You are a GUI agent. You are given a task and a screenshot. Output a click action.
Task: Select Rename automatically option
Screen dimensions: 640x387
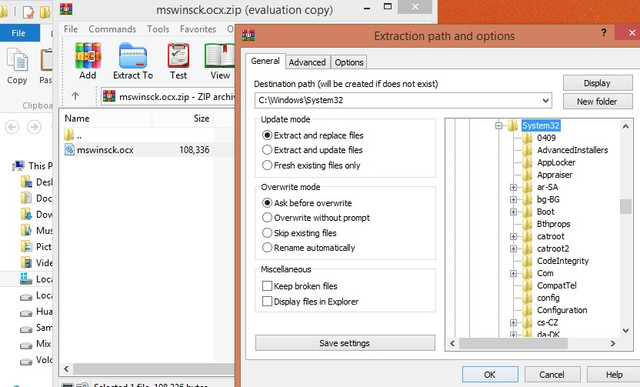click(x=267, y=248)
